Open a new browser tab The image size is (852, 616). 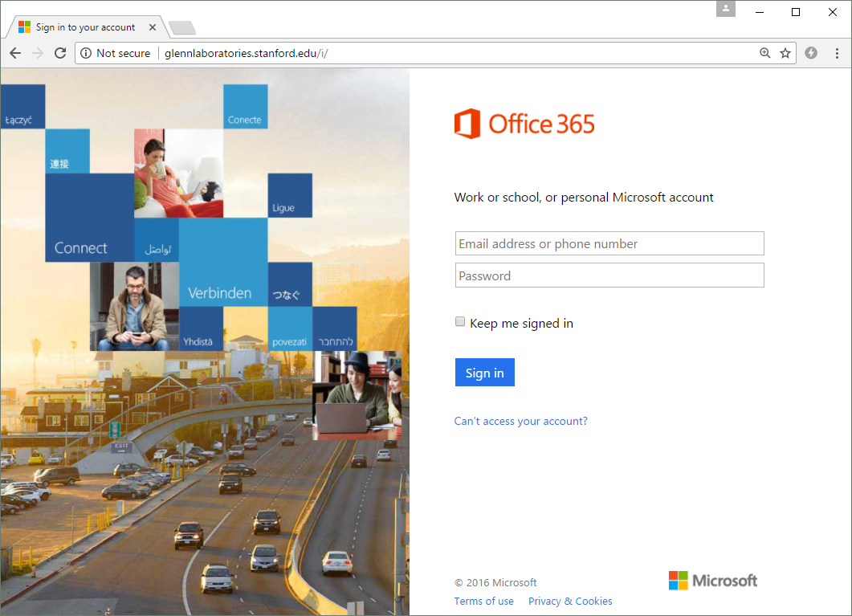[x=182, y=27]
